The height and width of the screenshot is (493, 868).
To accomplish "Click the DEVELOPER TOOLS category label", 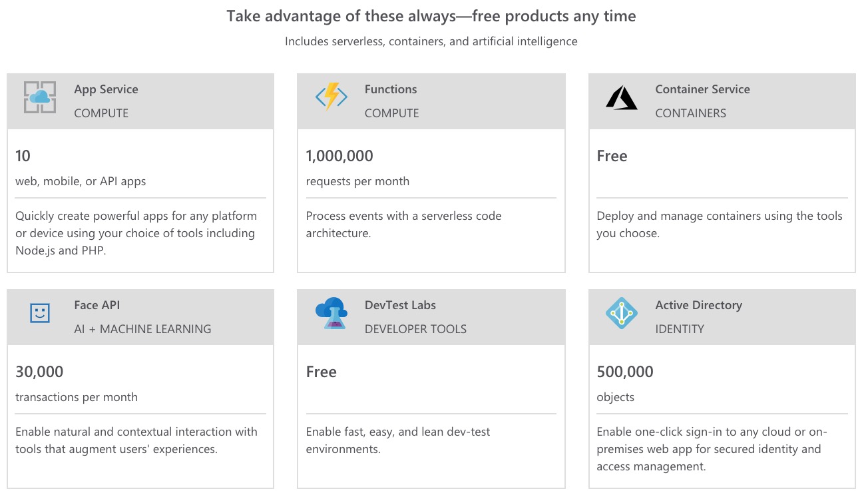I will 415,329.
